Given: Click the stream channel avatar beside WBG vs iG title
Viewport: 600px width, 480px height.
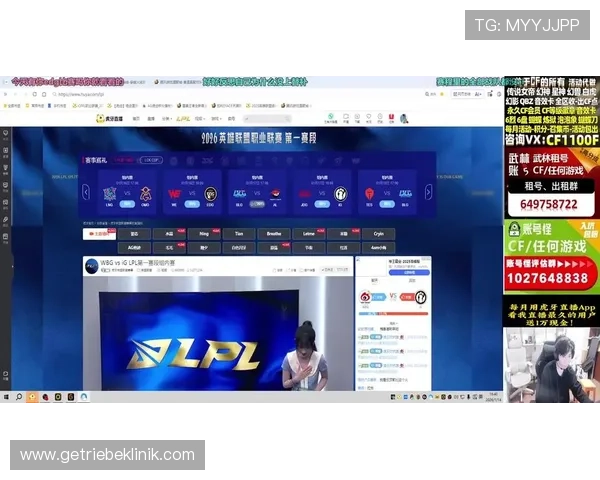Looking at the screenshot, I should coord(91,266).
